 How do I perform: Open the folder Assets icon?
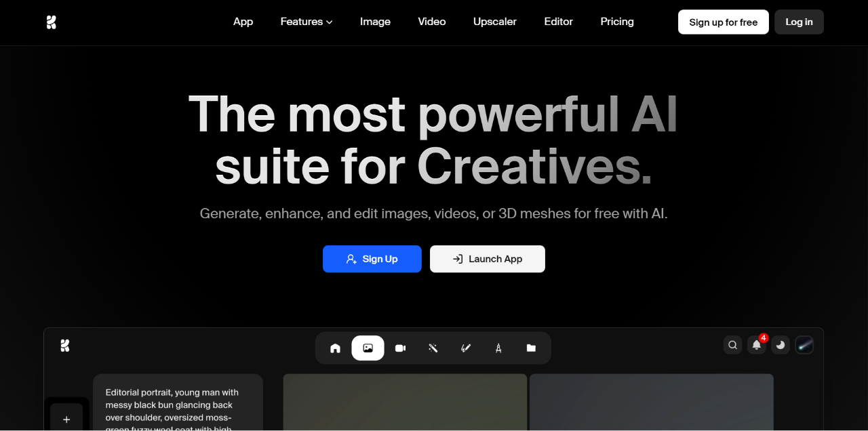[531, 348]
